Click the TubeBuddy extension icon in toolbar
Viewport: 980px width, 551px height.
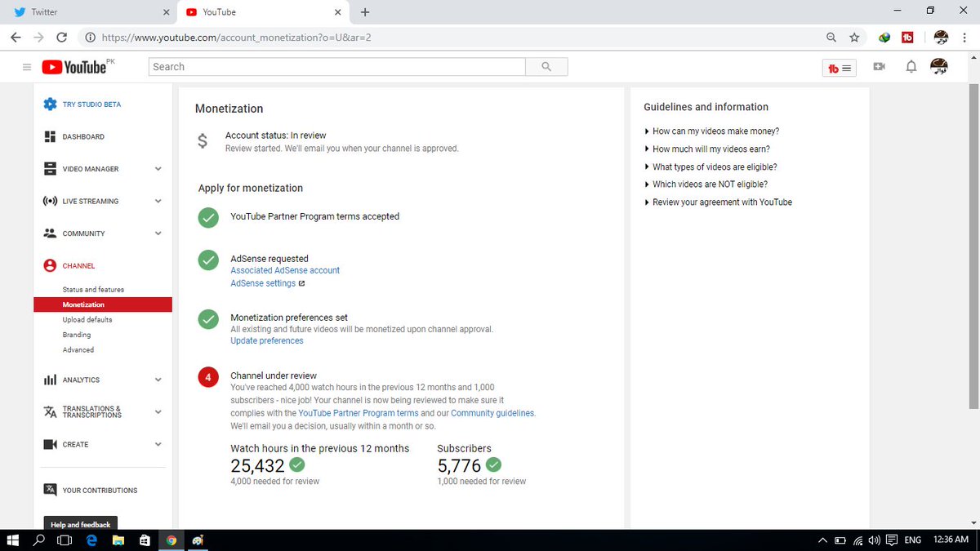tap(907, 38)
